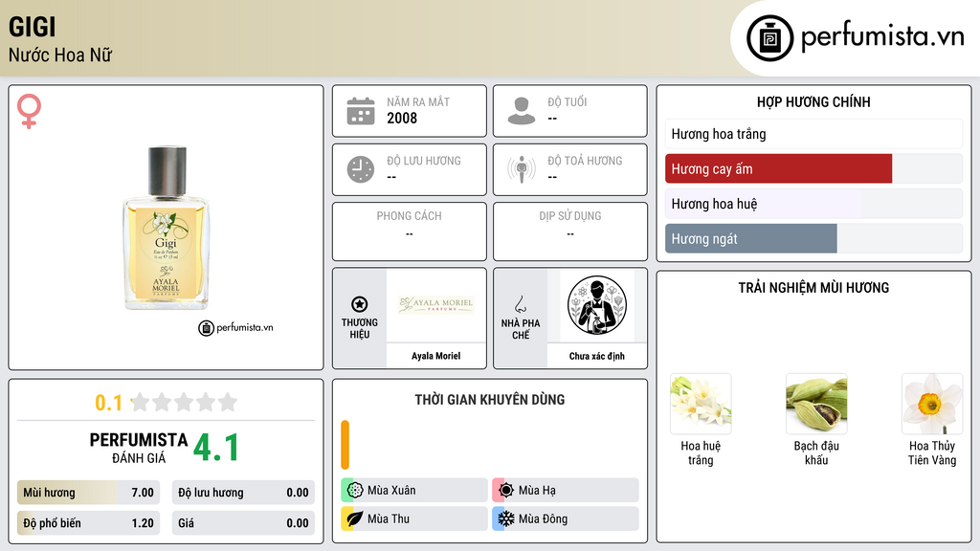Click the small perfumista.vn watermark logo under bottle

pyautogui.click(x=235, y=327)
